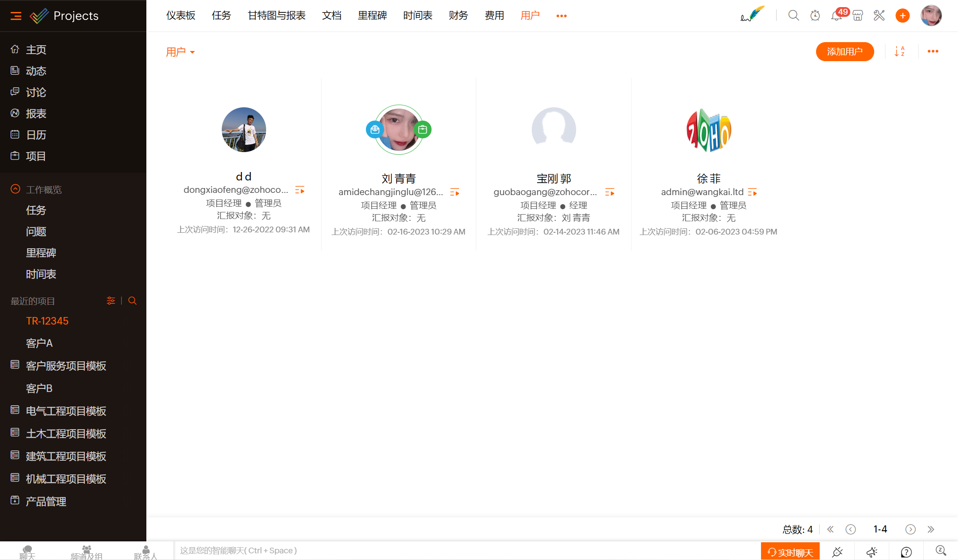Open the search magnifier in top bar
Viewport: 958px width, 560px height.
tap(793, 16)
